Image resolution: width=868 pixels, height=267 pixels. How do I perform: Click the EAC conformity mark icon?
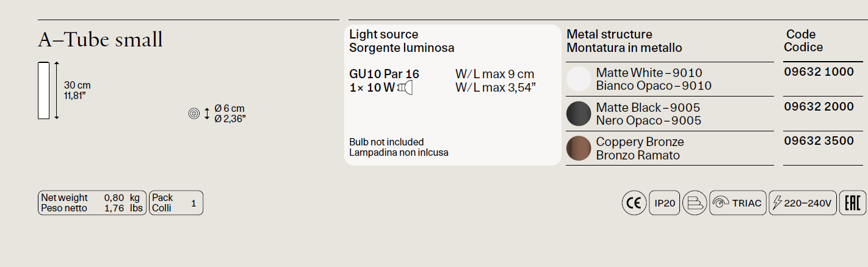point(853,203)
